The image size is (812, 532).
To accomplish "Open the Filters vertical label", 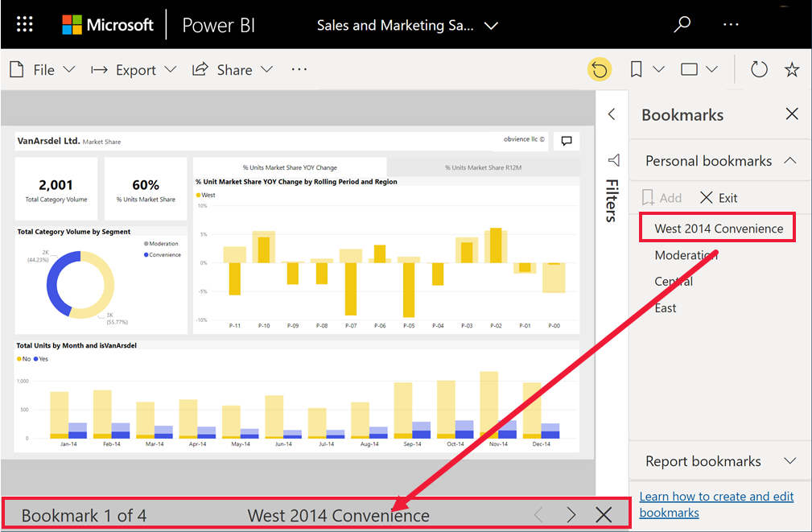I will [612, 201].
